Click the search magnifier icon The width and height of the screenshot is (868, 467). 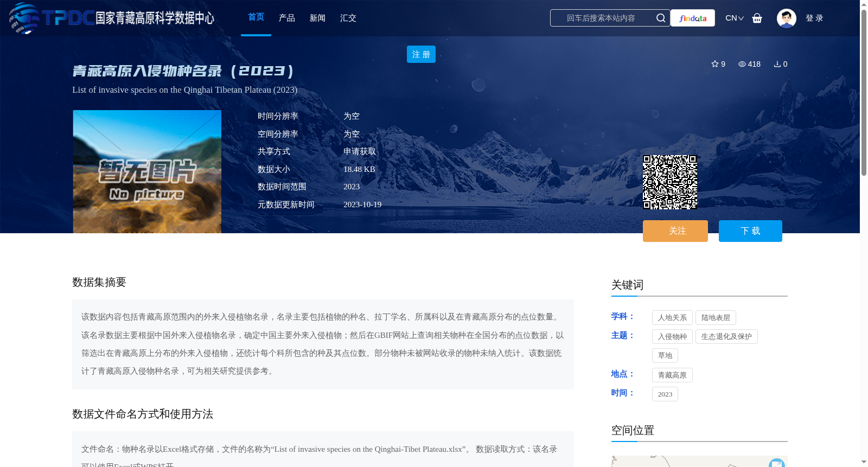pos(661,18)
